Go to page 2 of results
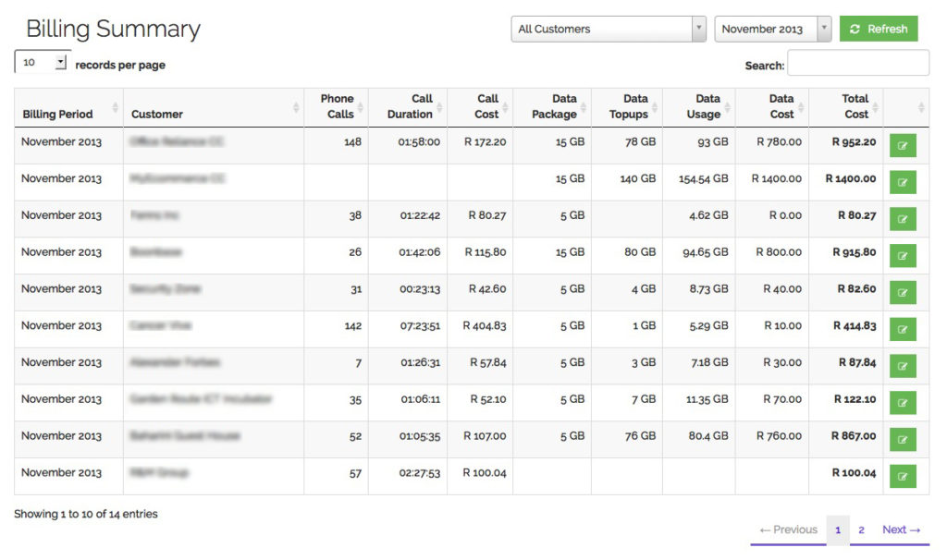Screen dimensions: 947x560 (x=861, y=530)
